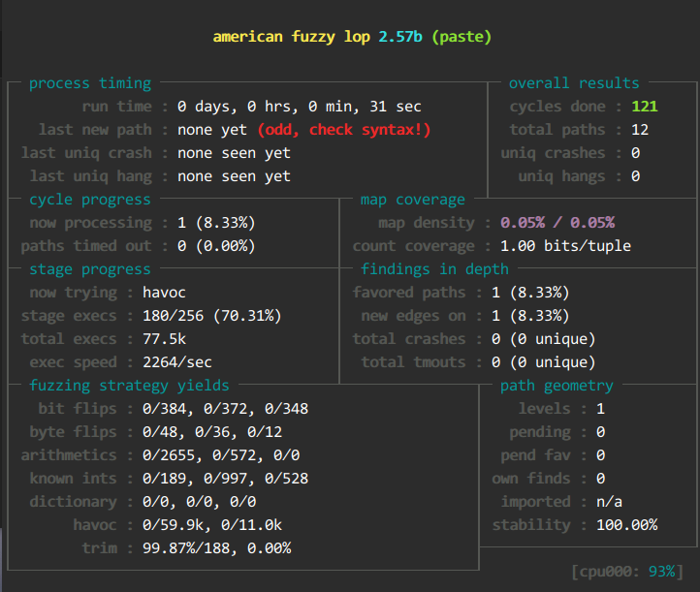Click the 'process timing' section heading
This screenshot has width=700, height=592.
click(x=90, y=83)
